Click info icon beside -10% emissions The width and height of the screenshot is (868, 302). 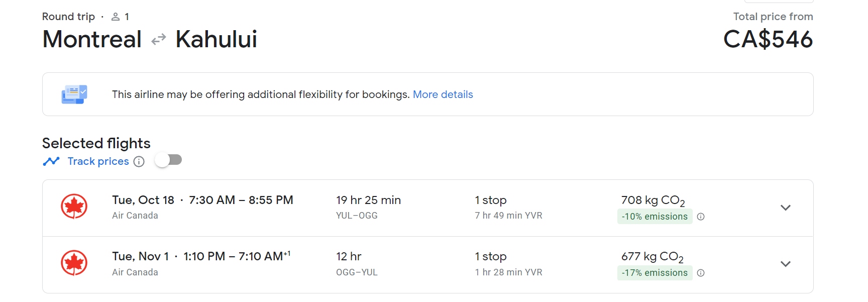701,217
